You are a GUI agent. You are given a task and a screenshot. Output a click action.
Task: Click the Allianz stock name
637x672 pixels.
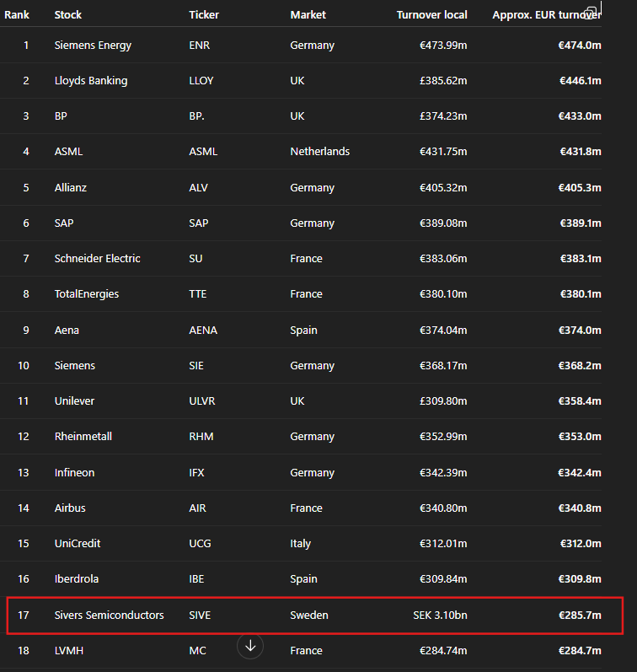coord(70,188)
